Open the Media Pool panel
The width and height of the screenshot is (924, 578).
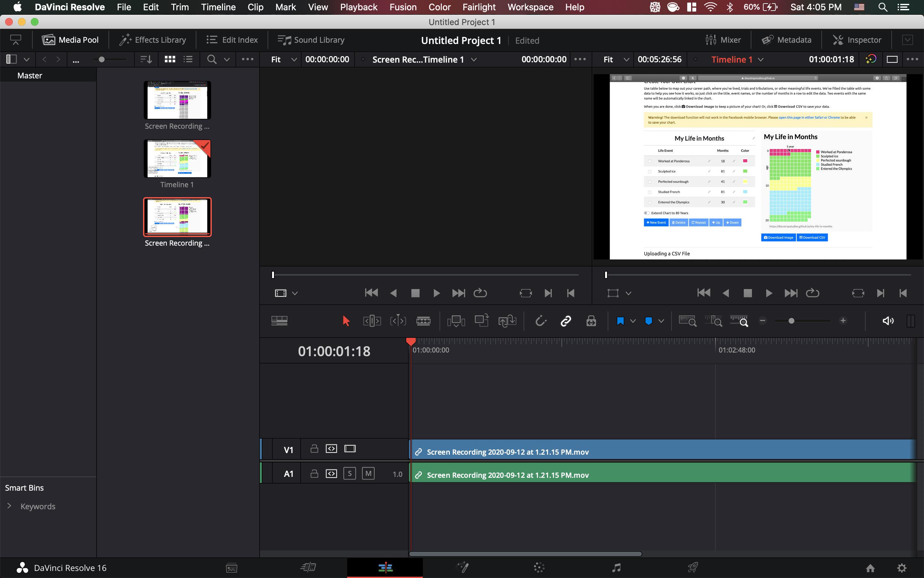[70, 40]
